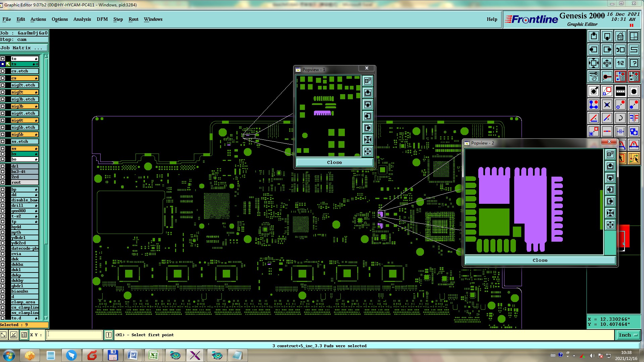Open the DFM menu

click(102, 19)
